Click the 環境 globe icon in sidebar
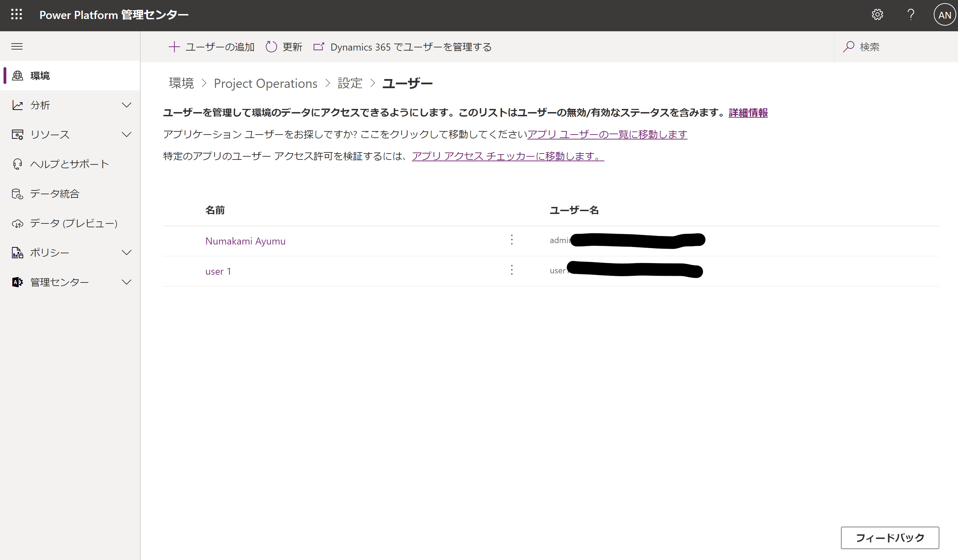 [18, 76]
